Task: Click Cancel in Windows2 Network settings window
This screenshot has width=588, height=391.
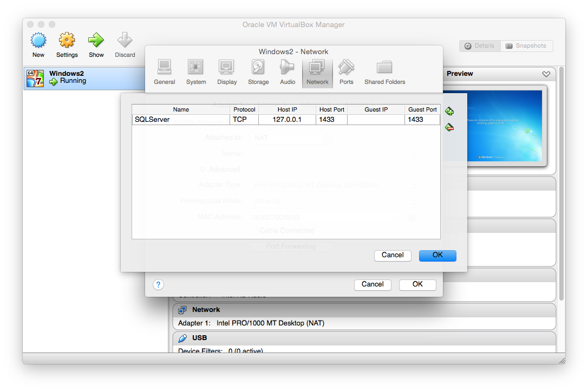Action: [x=373, y=285]
